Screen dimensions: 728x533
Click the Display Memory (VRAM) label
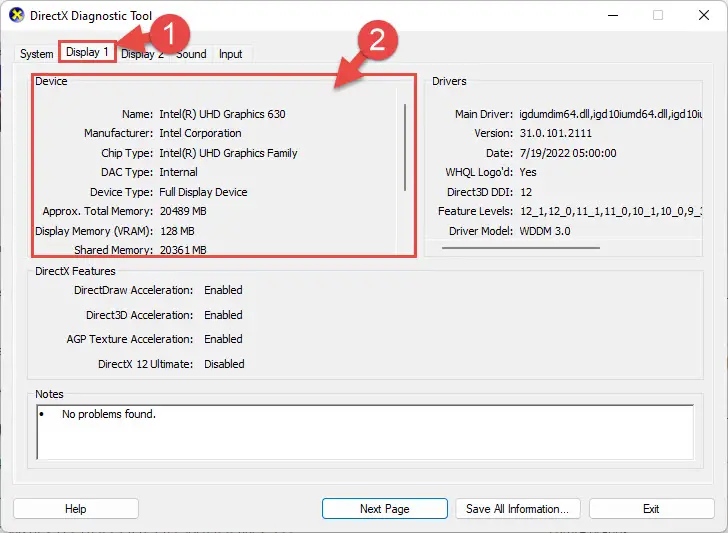(x=94, y=231)
